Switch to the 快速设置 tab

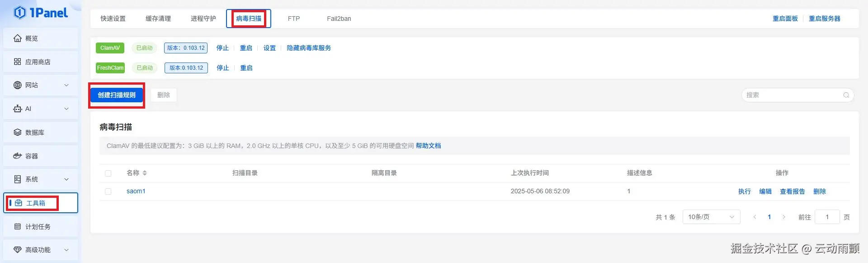113,19
